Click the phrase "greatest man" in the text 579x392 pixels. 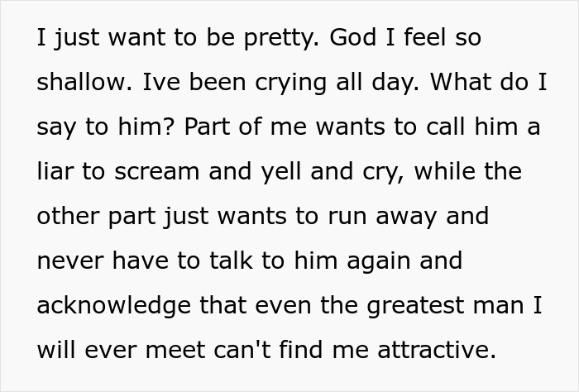pos(438,307)
